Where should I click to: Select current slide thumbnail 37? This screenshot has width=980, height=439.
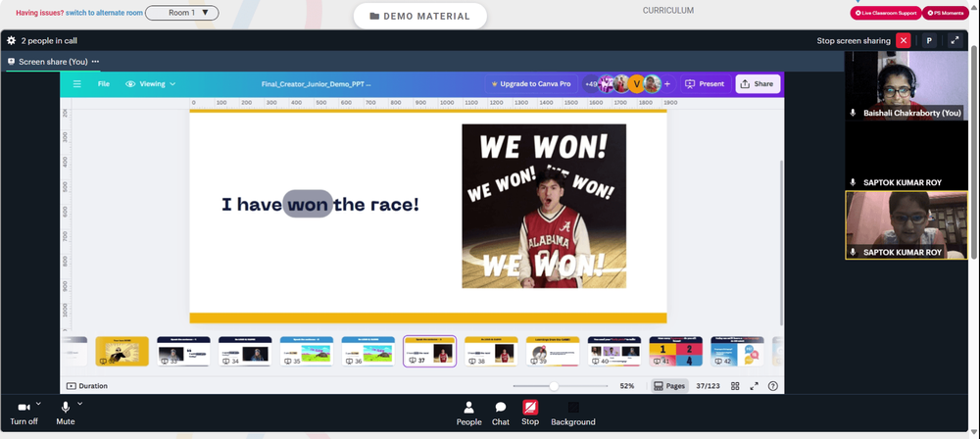pyautogui.click(x=430, y=352)
